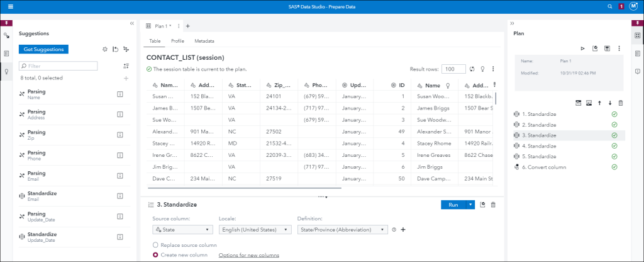The width and height of the screenshot is (644, 262).
Task: Select the Create new column option
Action: pyautogui.click(x=155, y=254)
